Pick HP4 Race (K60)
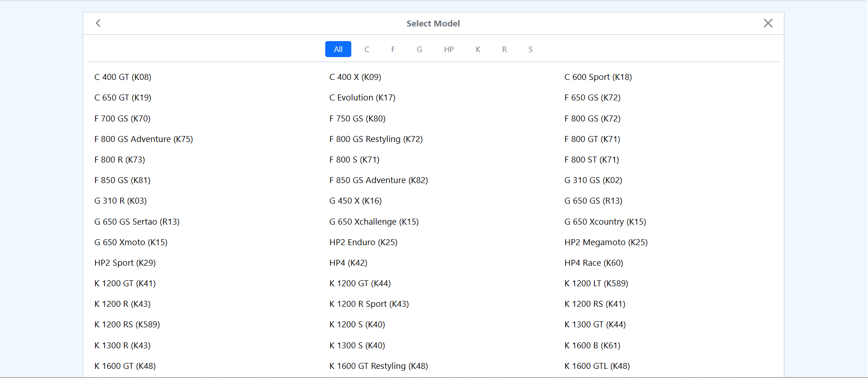 point(594,263)
